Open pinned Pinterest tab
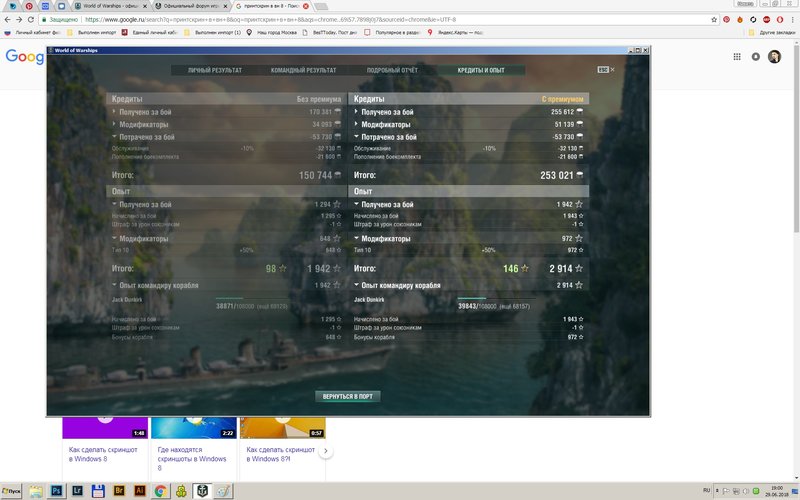The width and height of the screenshot is (800, 500). (x=29, y=6)
